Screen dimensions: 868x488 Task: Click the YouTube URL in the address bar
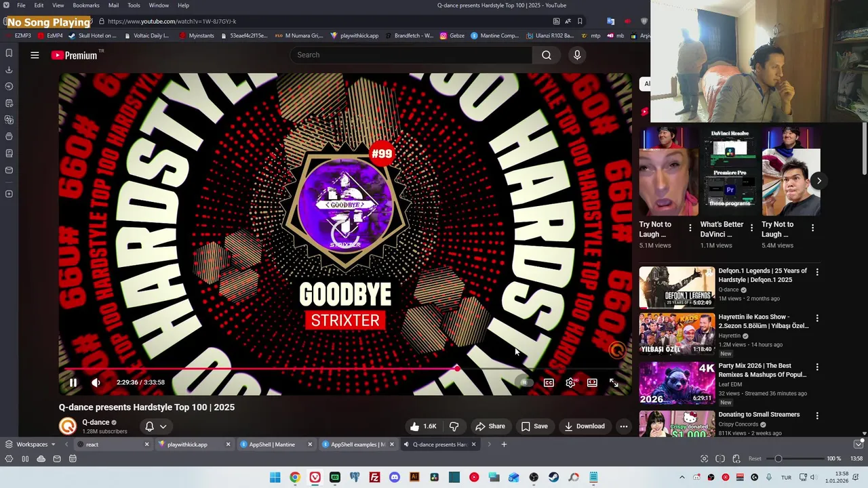[x=172, y=22]
